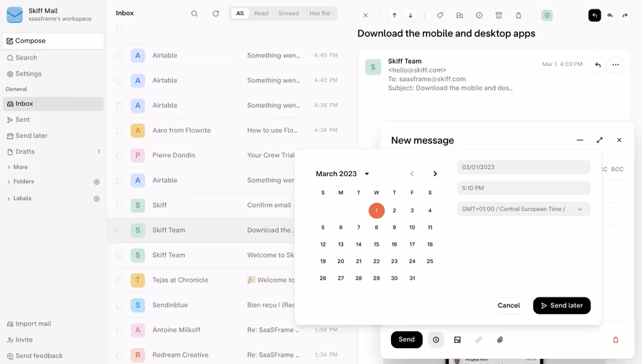Image resolution: width=642 pixels, height=364 pixels.
Task: Add a new folder with plus icon
Action: [x=96, y=182]
